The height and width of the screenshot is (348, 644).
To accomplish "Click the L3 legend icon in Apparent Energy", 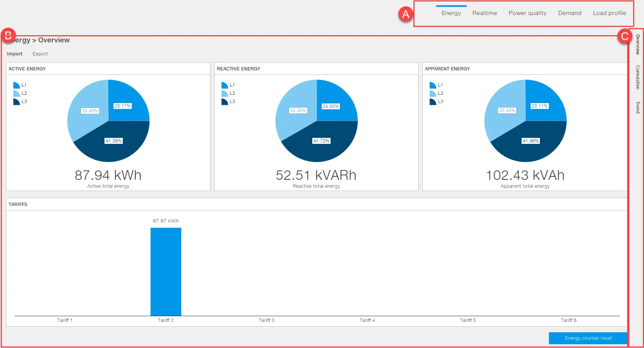I will [x=433, y=102].
